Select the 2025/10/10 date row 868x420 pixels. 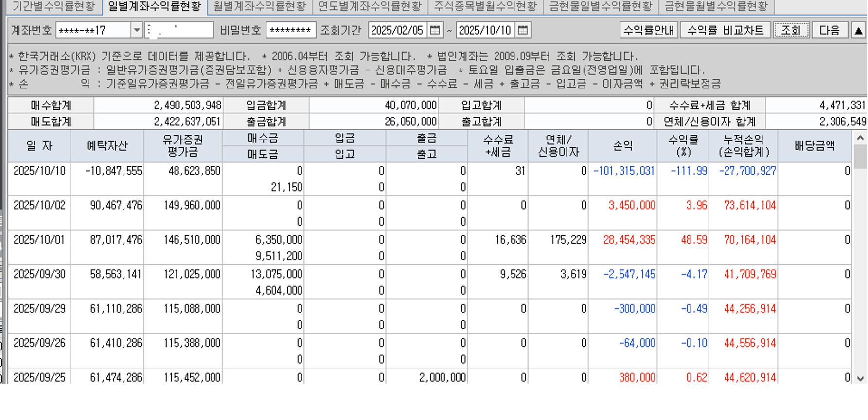tap(430, 179)
